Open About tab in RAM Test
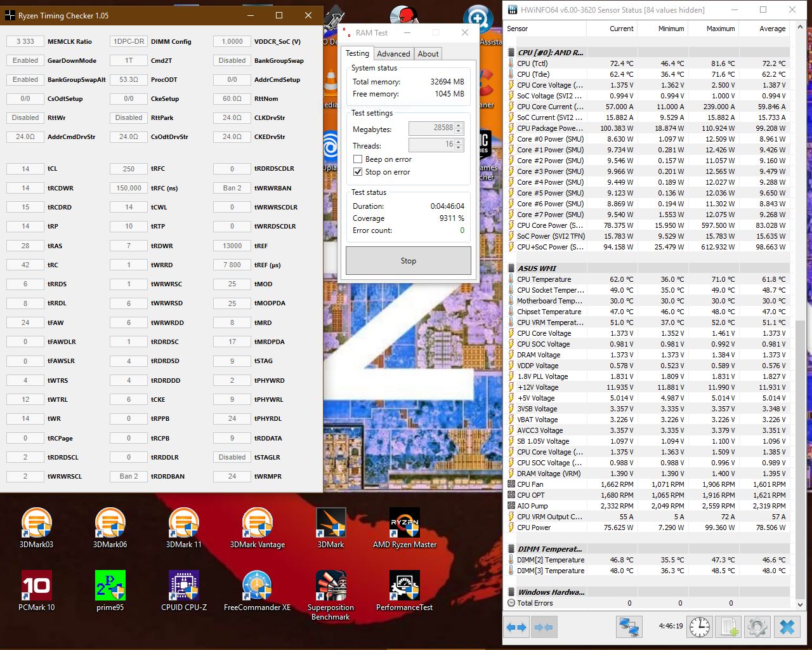 coord(428,54)
